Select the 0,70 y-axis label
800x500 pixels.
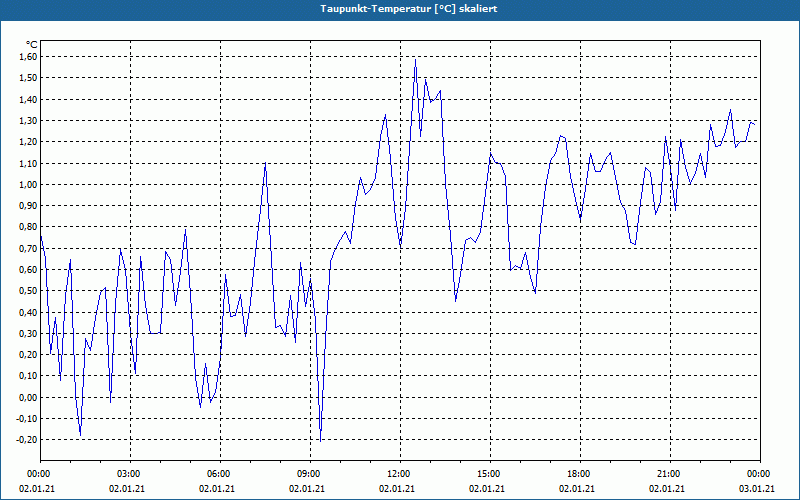point(28,248)
